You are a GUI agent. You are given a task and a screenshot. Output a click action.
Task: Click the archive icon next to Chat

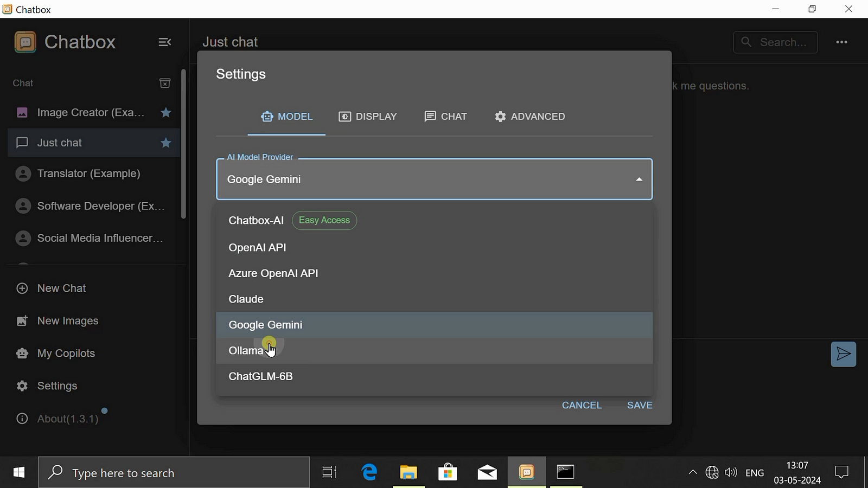pyautogui.click(x=165, y=83)
